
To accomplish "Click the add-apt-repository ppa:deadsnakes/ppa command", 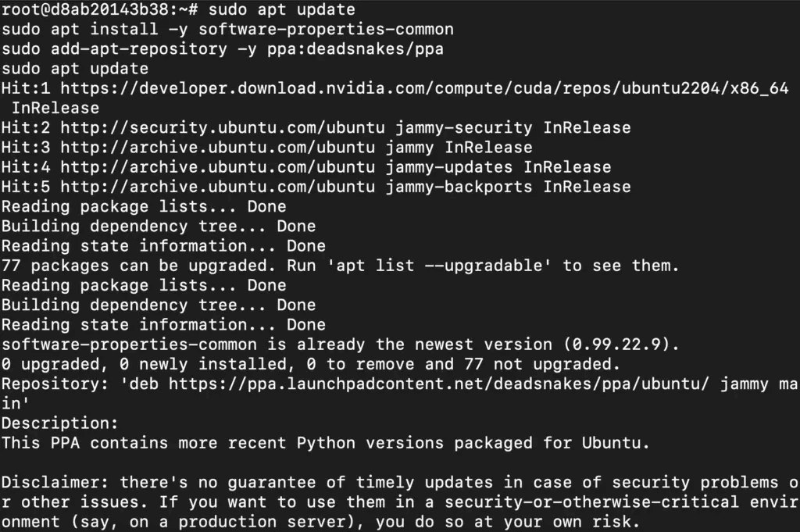I will 223,49.
